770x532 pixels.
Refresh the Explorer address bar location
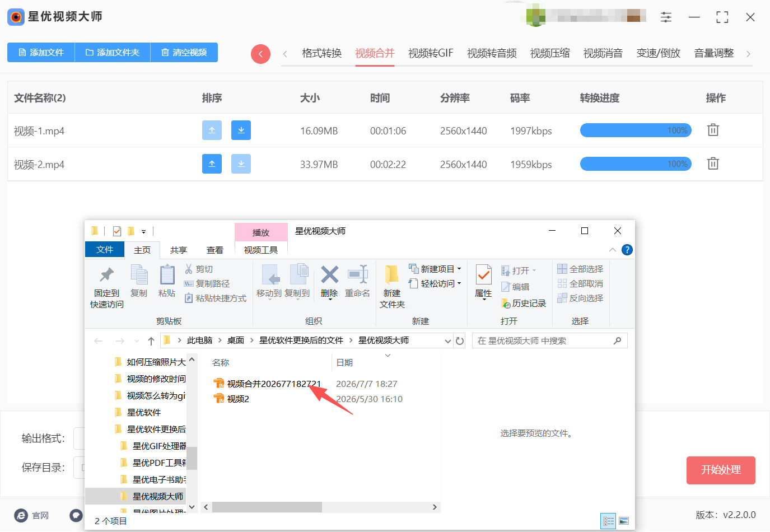460,340
